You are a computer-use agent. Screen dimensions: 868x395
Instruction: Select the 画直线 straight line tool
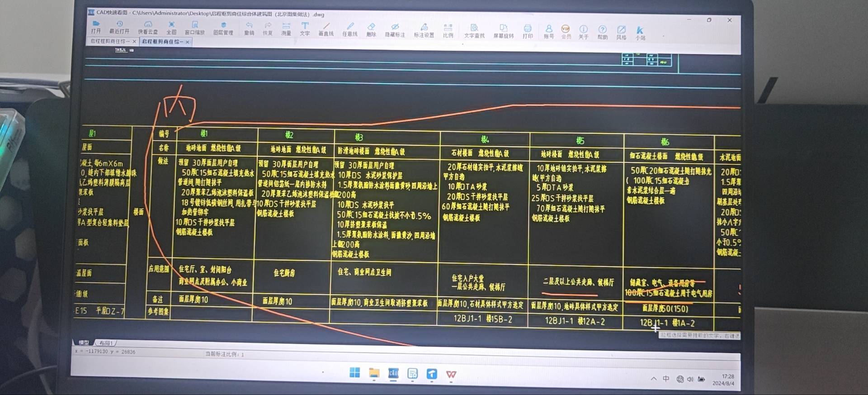(x=326, y=30)
